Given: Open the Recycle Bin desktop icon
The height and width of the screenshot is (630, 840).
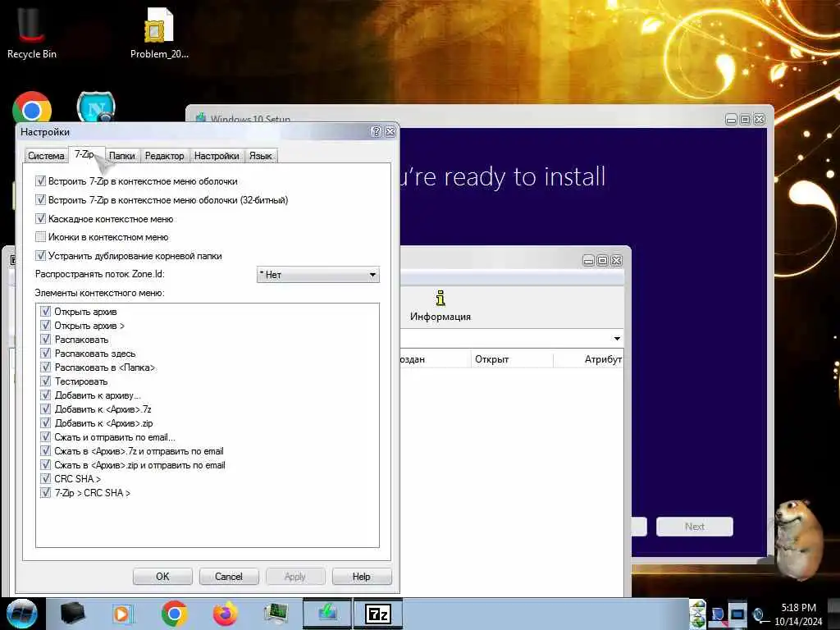Looking at the screenshot, I should pos(31,32).
